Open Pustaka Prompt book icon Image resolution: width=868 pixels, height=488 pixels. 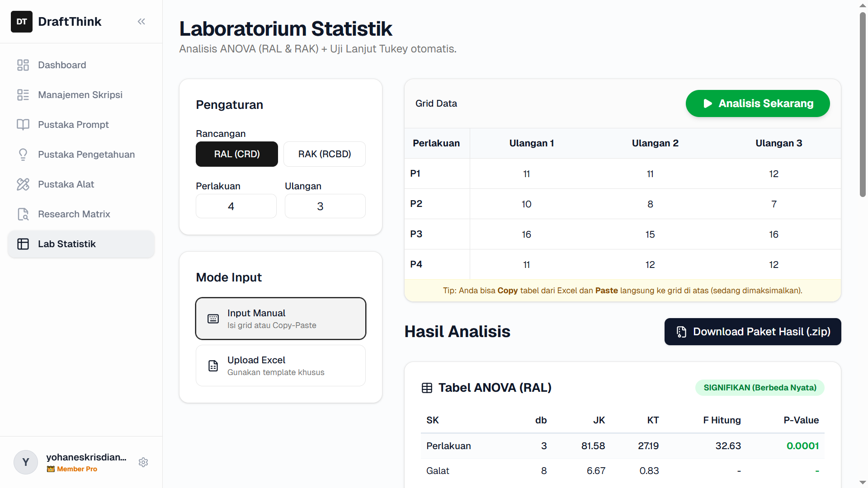pyautogui.click(x=23, y=125)
